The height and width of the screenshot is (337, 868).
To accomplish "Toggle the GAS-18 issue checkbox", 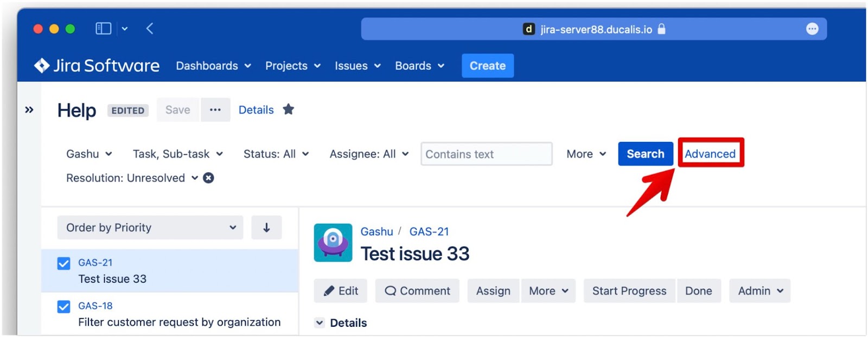I will pyautogui.click(x=64, y=307).
